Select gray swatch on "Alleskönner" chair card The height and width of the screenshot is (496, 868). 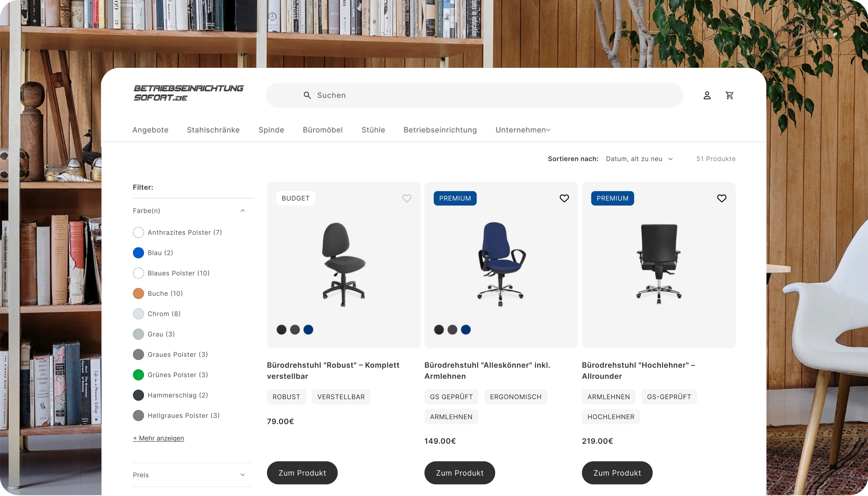452,330
